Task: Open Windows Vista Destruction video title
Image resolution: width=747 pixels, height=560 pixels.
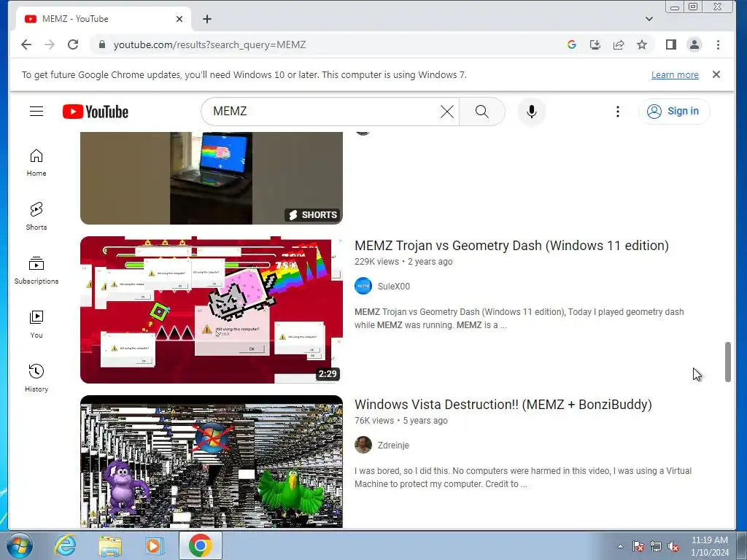Action: coord(503,405)
